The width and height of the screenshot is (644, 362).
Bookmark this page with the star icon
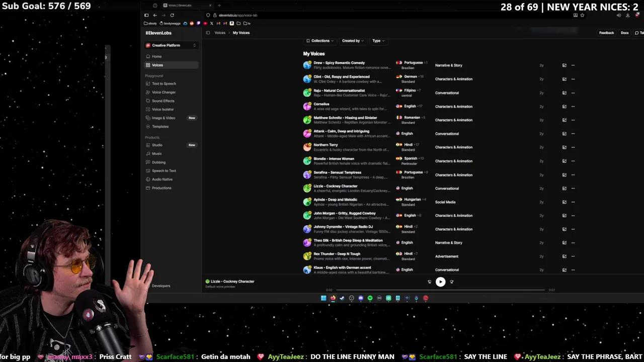583,15
